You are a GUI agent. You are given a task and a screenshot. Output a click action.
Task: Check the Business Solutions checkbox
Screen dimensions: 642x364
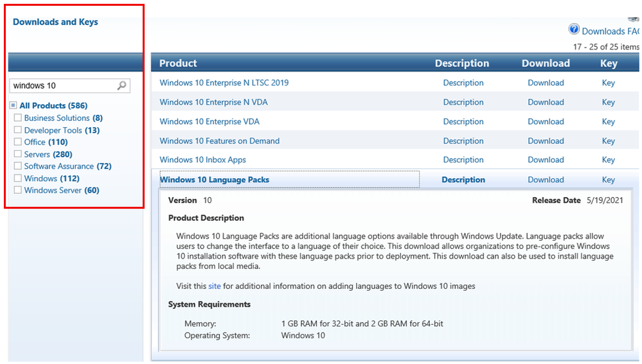(x=17, y=117)
